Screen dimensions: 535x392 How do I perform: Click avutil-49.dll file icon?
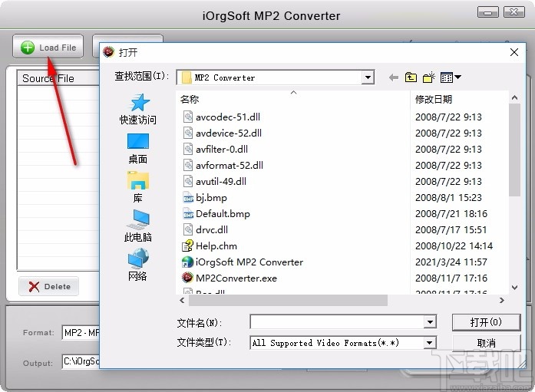pyautogui.click(x=188, y=181)
